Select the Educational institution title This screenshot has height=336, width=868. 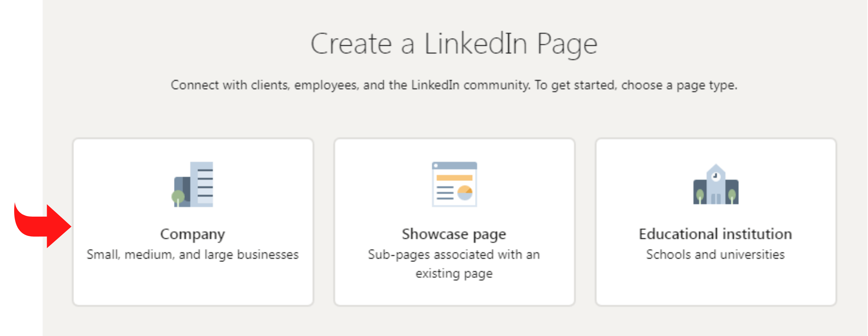pyautogui.click(x=715, y=234)
